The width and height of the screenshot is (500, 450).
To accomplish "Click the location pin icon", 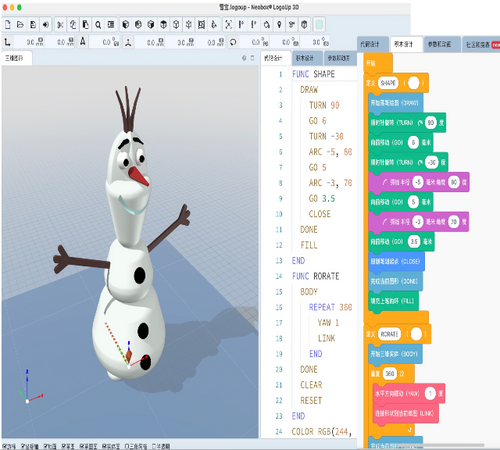I will point(279,25).
